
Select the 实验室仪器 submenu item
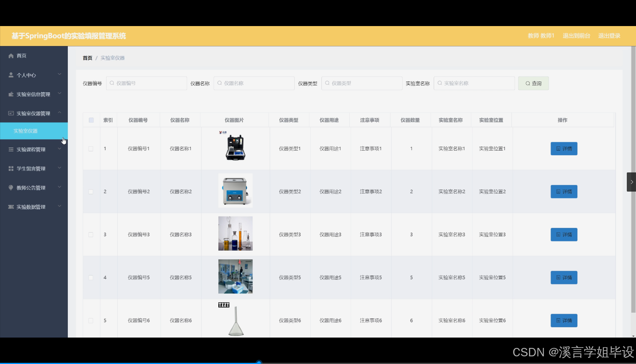tap(34, 131)
